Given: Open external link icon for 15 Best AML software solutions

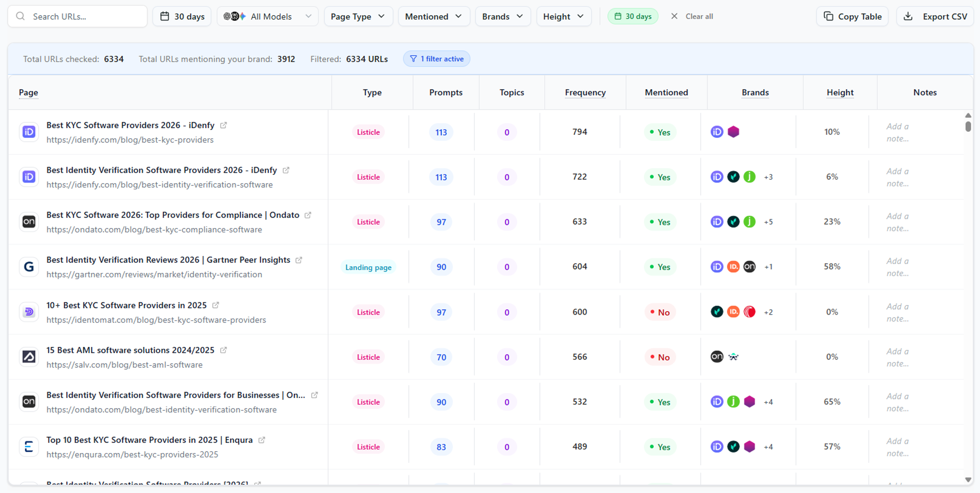Looking at the screenshot, I should (224, 350).
